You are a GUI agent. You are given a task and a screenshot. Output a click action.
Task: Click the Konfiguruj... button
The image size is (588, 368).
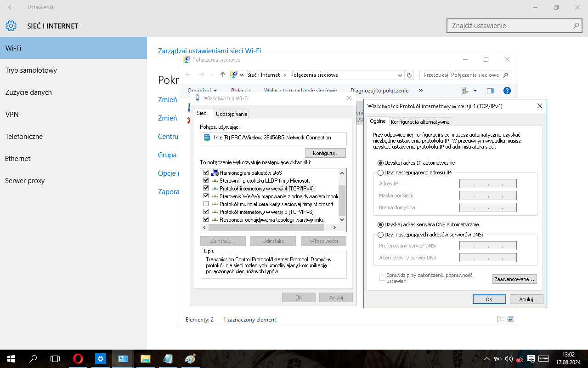326,153
